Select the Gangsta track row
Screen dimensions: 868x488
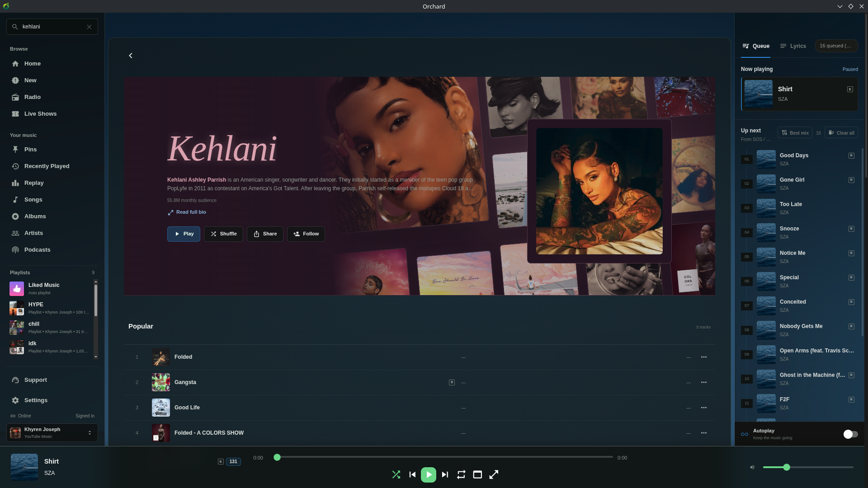point(419,382)
